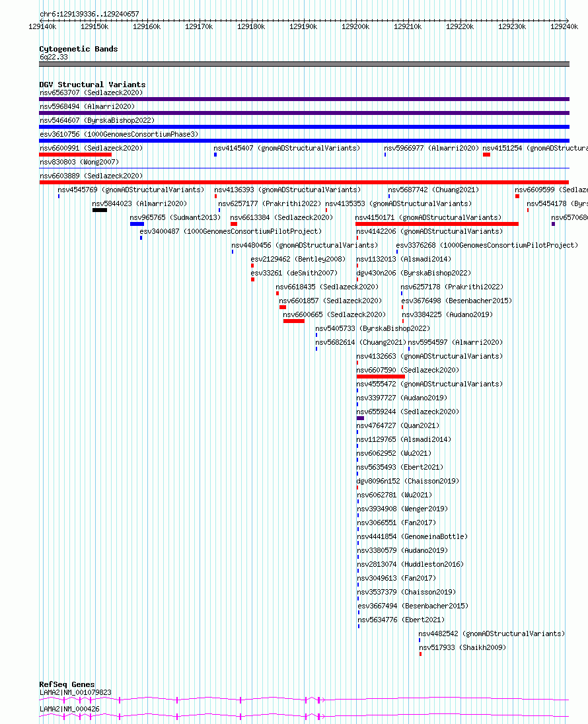
Task: Click the nsv6257177 (Prakrithi2022) label
Action: pyautogui.click(x=270, y=203)
